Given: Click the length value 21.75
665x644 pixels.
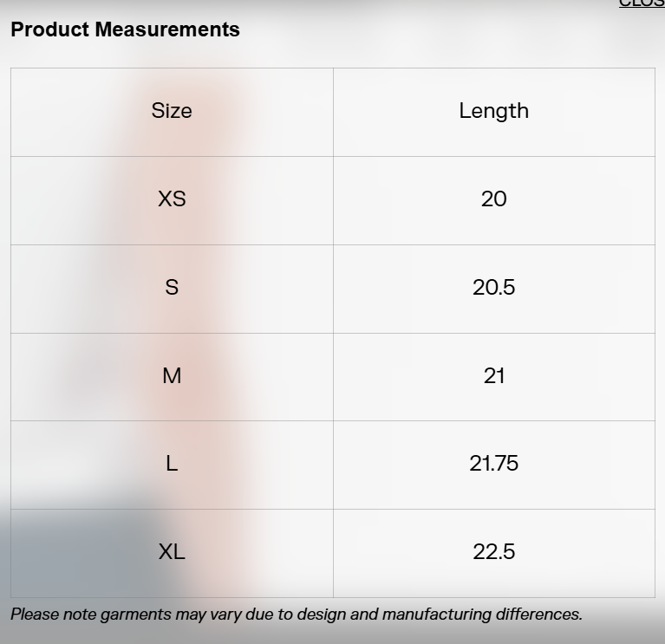Looking at the screenshot, I should coord(493,465).
